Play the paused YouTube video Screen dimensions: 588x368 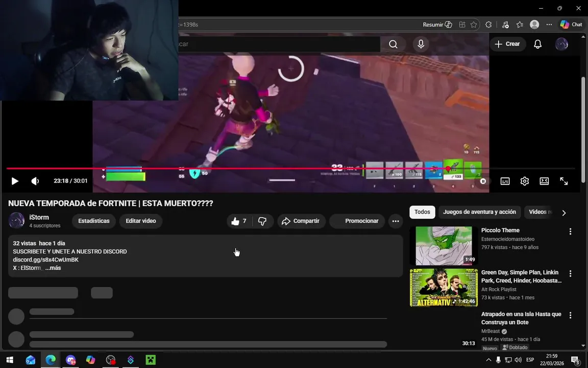tap(15, 181)
